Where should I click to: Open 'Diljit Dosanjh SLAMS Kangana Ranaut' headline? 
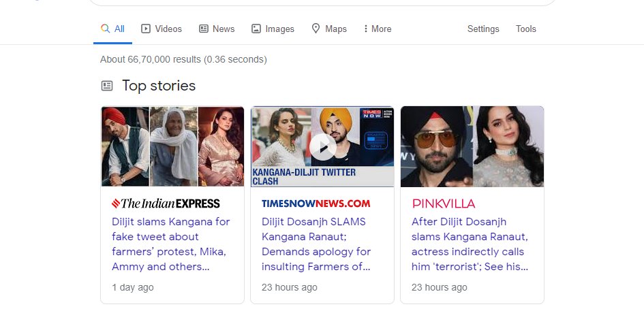pyautogui.click(x=316, y=244)
